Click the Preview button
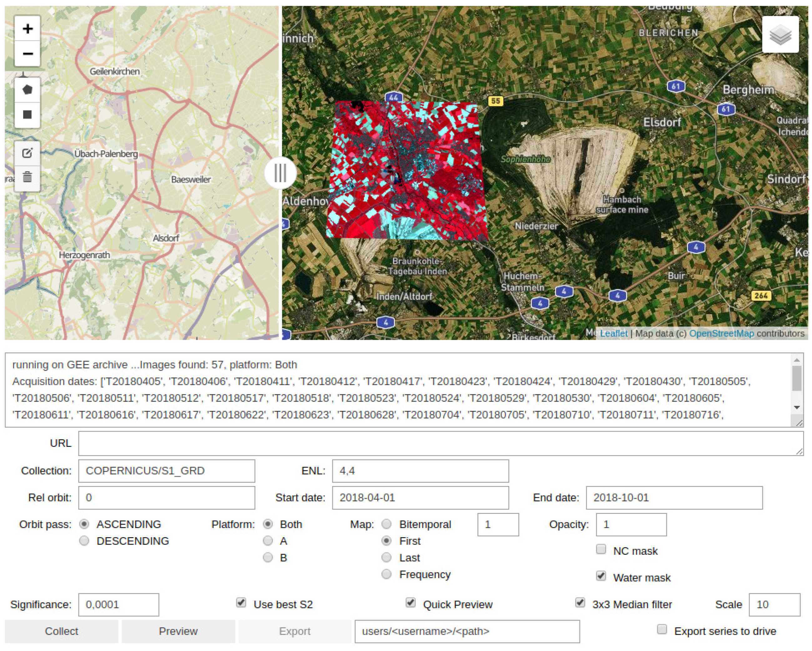 coord(178,631)
